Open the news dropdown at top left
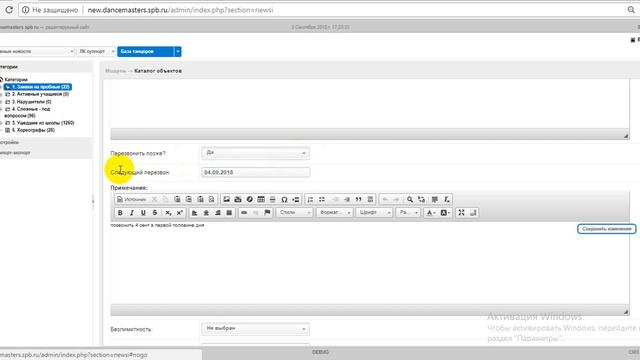This screenshot has width=640, height=360. (36, 51)
